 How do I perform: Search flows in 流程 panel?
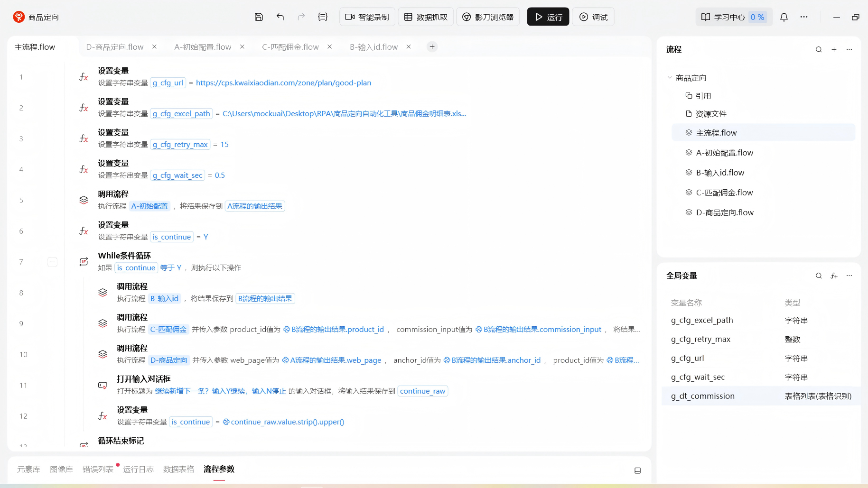(819, 49)
